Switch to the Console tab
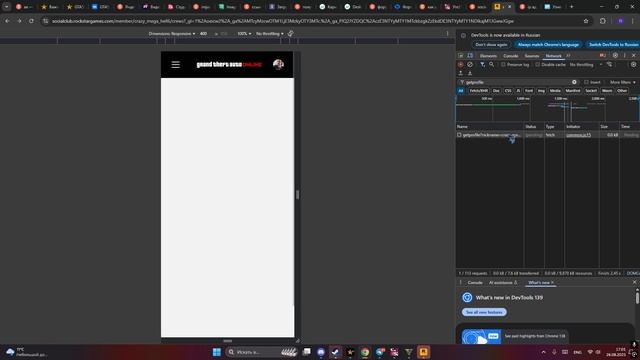Image resolution: width=640 pixels, height=360 pixels. pos(511,56)
